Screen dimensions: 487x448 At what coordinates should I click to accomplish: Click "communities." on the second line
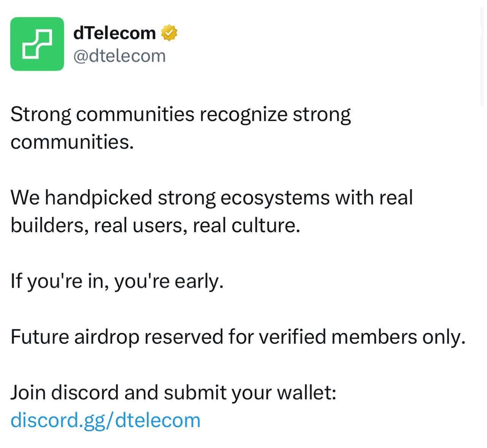pyautogui.click(x=72, y=142)
